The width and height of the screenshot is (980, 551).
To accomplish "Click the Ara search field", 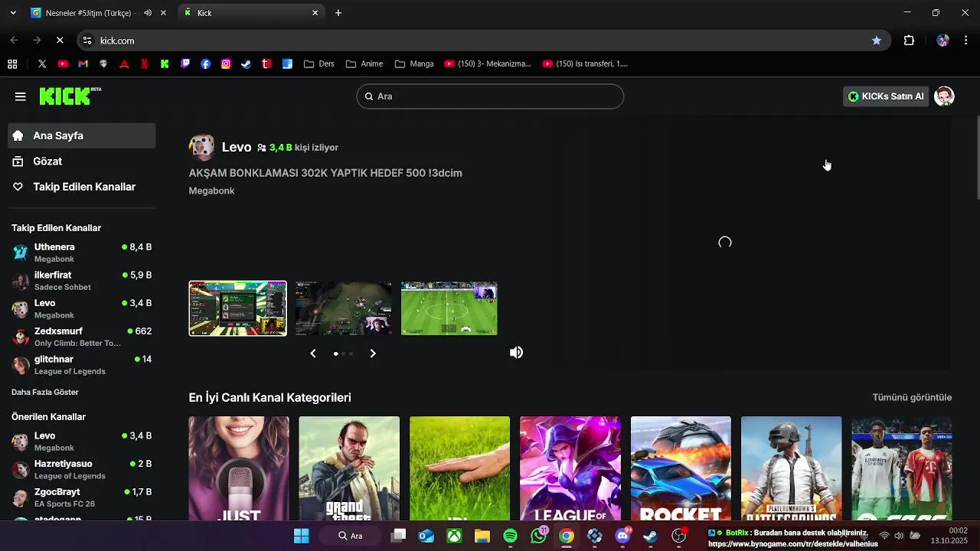I will coord(490,96).
